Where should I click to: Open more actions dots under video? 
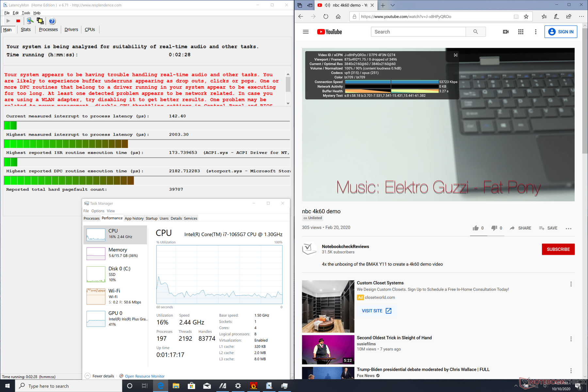(568, 228)
